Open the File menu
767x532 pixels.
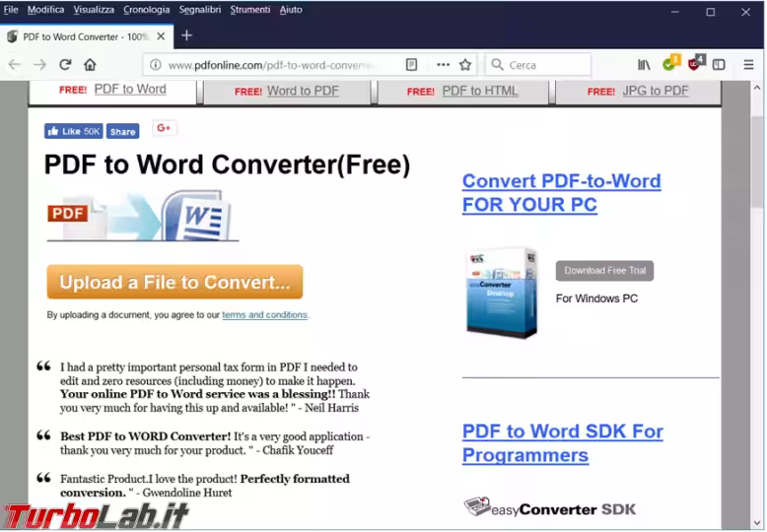pyautogui.click(x=11, y=10)
